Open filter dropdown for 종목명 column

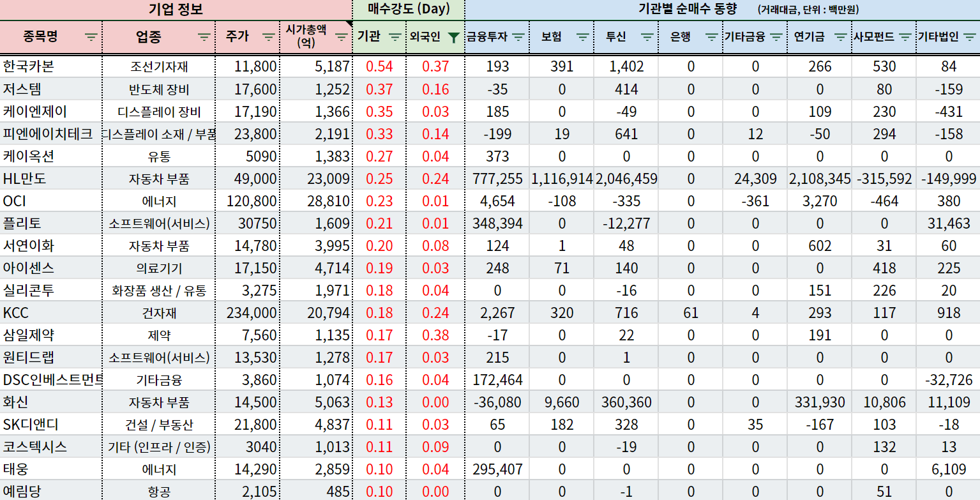click(91, 38)
